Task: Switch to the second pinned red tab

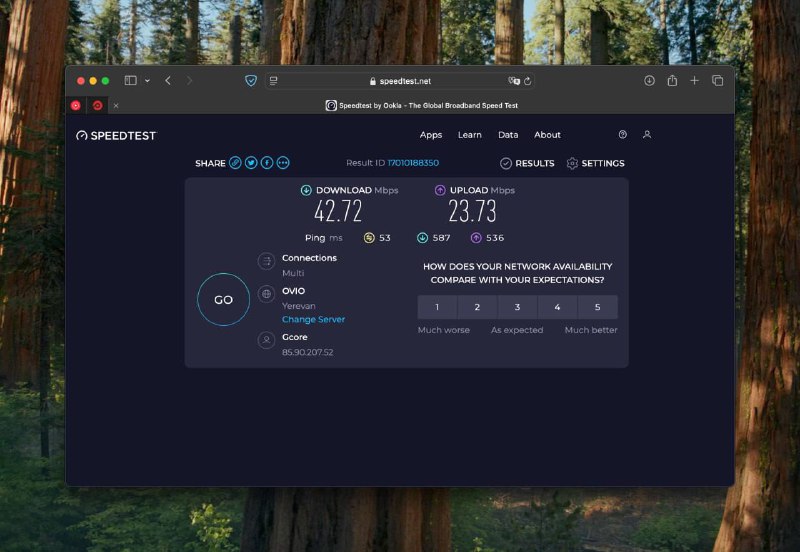Action: click(97, 105)
